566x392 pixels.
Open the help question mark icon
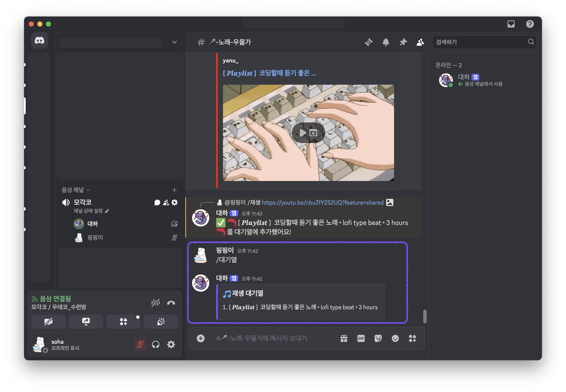(x=530, y=24)
